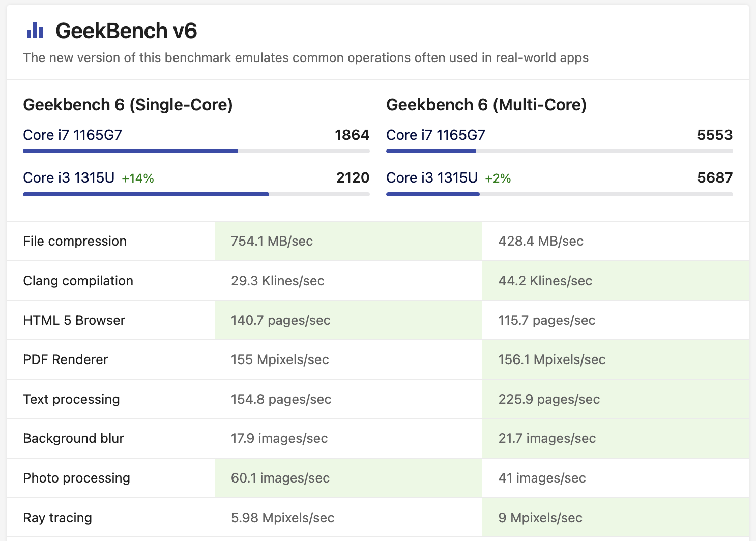Open Core i7 1165G7 link under Multi-Core
Viewport: 756px width, 541px height.
tap(435, 135)
